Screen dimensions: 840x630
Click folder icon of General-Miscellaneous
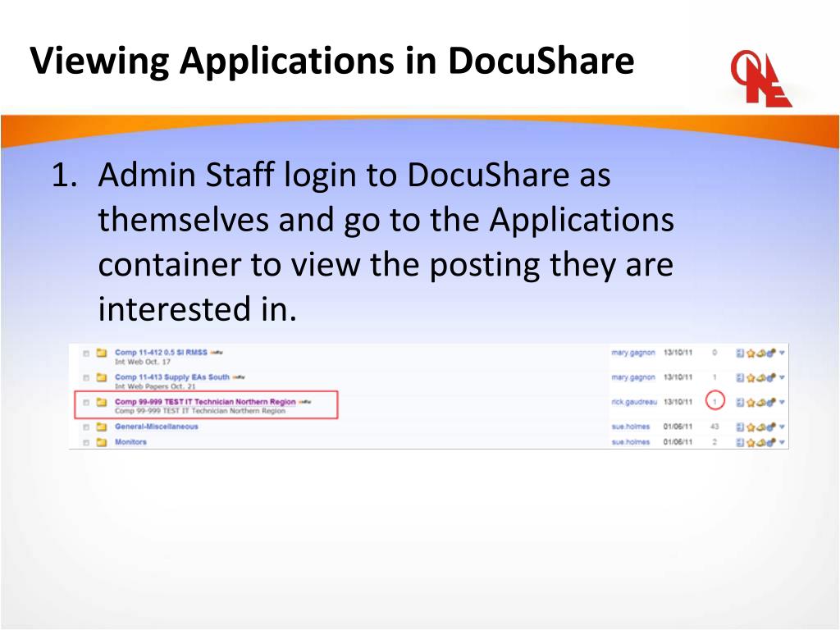101,427
